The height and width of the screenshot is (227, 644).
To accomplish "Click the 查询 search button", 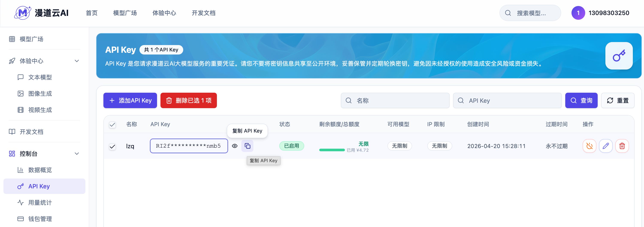I will [581, 100].
